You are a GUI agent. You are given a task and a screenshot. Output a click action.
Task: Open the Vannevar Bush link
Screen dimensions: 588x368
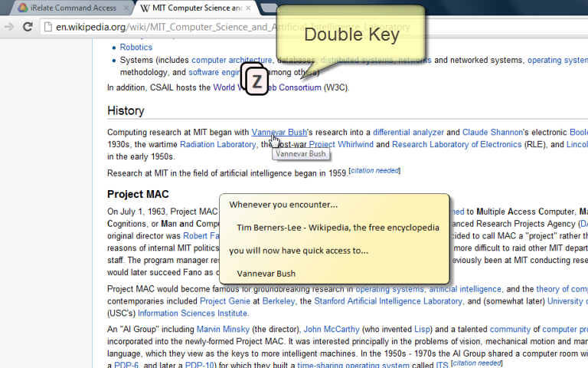point(279,132)
